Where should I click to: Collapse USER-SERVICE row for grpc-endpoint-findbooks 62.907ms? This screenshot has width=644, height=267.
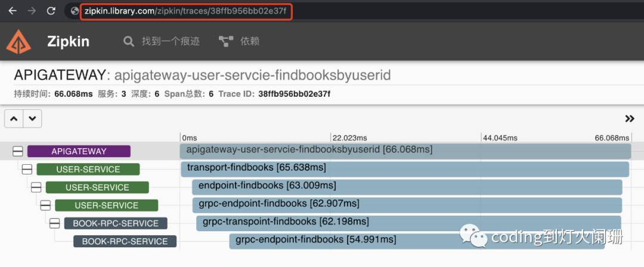click(x=45, y=205)
